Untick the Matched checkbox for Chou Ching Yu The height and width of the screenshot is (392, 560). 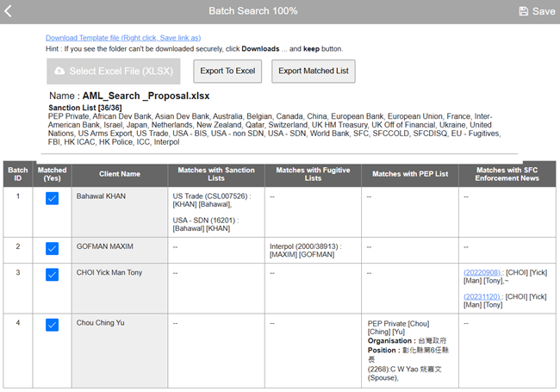coord(52,325)
